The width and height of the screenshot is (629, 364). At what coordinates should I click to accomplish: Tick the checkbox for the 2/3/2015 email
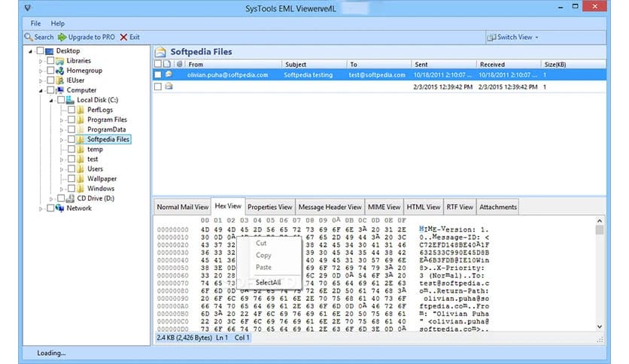tap(158, 86)
